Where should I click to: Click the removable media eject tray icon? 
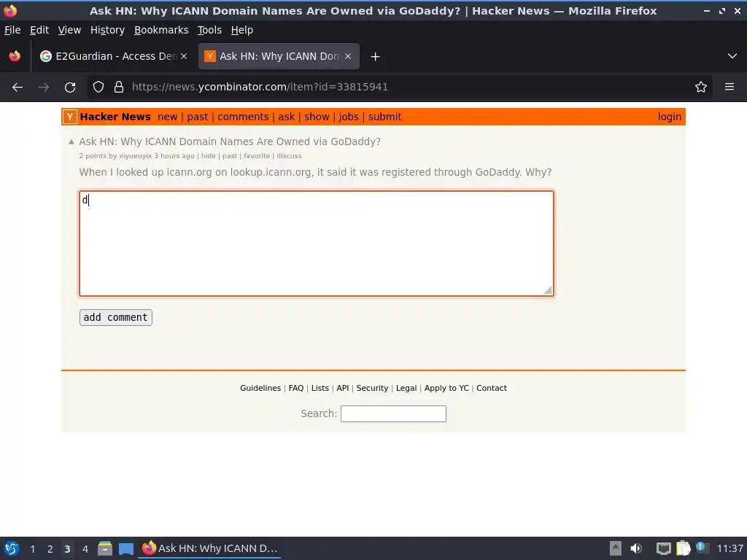pos(616,548)
